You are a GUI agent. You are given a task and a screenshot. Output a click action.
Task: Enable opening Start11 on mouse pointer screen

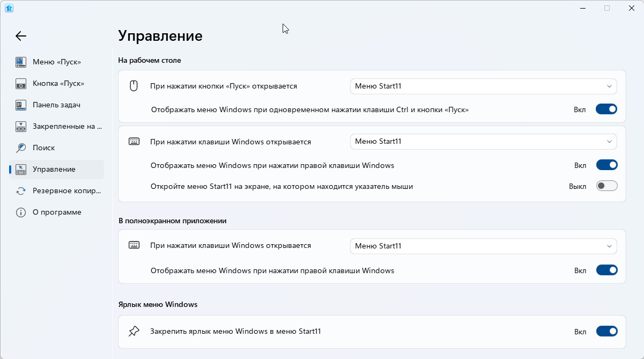click(x=606, y=186)
